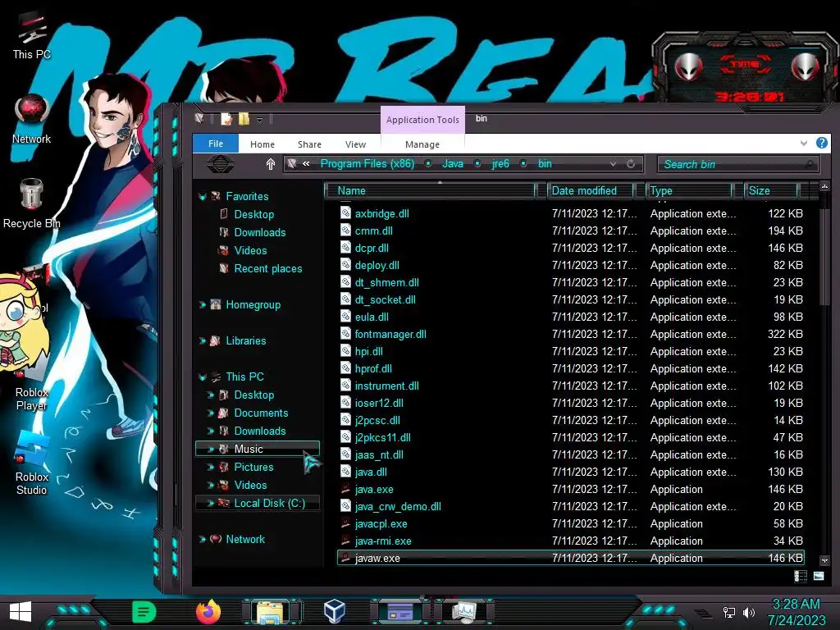This screenshot has width=840, height=630.
Task: Refresh the bin folder address bar
Action: click(x=631, y=164)
